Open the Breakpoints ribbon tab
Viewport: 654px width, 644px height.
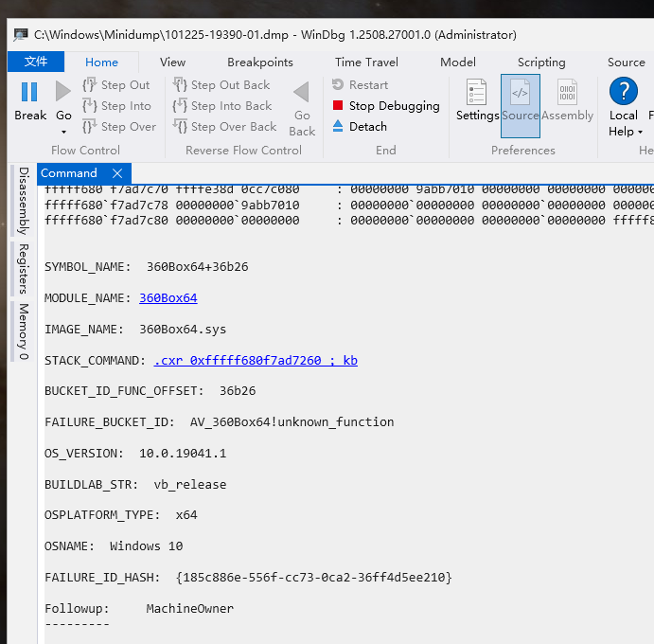[x=260, y=63]
